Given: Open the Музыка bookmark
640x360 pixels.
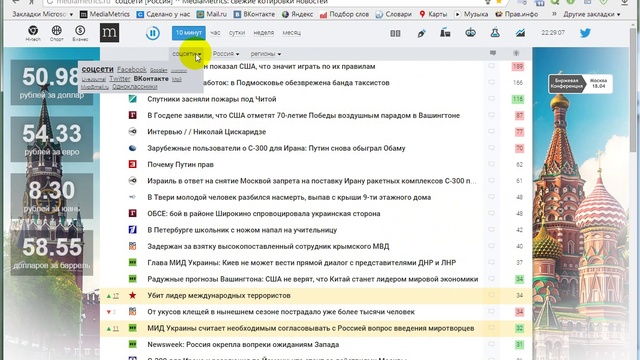Looking at the screenshot, I should [471, 14].
